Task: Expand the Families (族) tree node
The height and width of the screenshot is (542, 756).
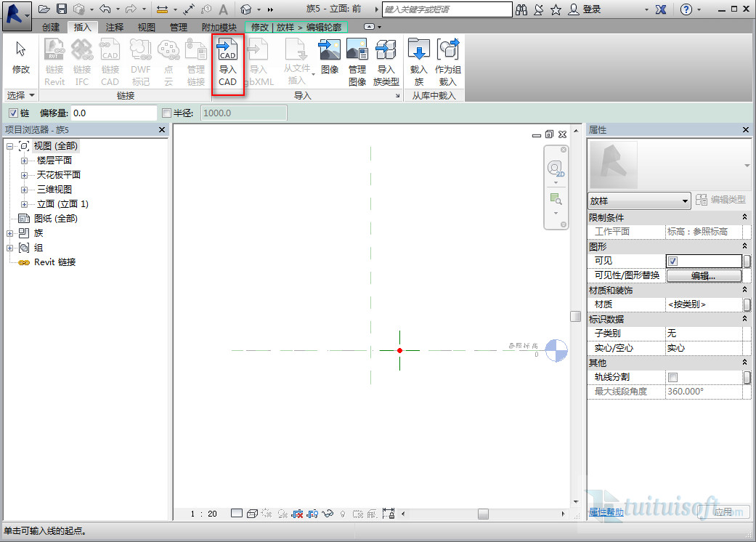Action: [x=10, y=233]
